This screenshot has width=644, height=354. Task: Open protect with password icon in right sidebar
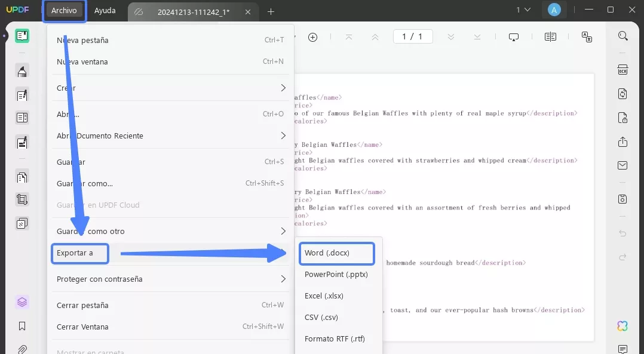coord(622,118)
